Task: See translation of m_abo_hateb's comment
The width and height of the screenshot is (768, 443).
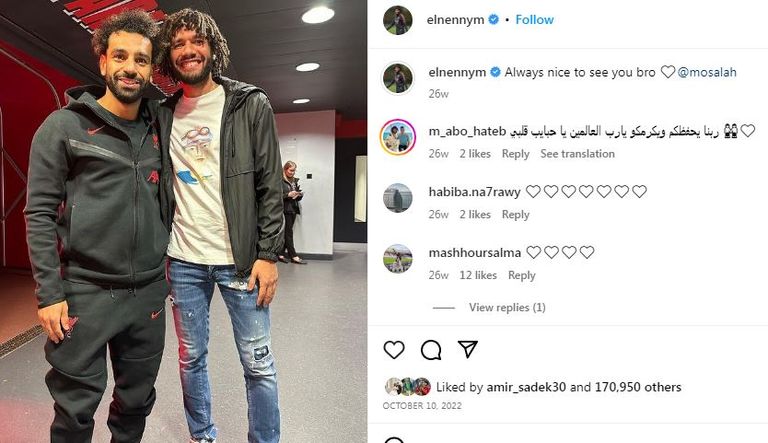Action: [x=577, y=154]
